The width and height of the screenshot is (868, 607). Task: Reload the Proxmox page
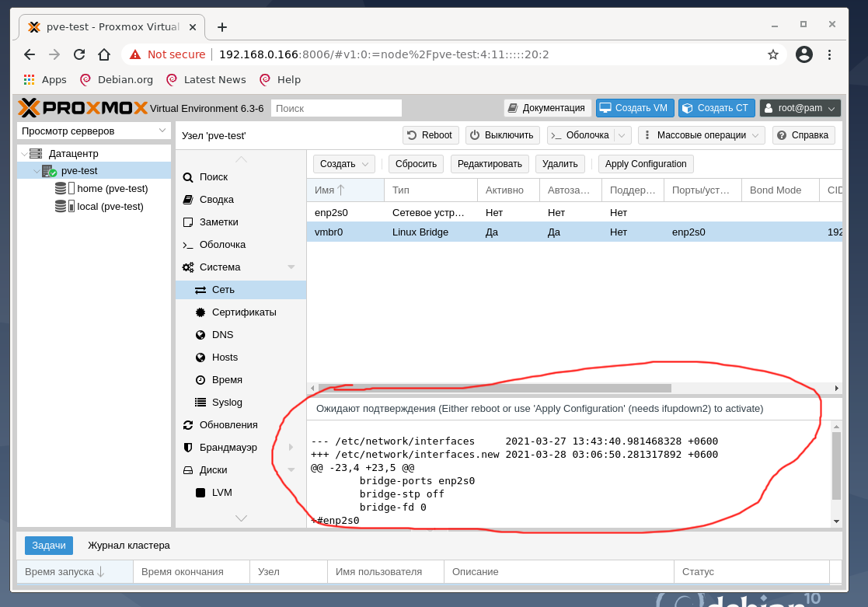[x=79, y=54]
